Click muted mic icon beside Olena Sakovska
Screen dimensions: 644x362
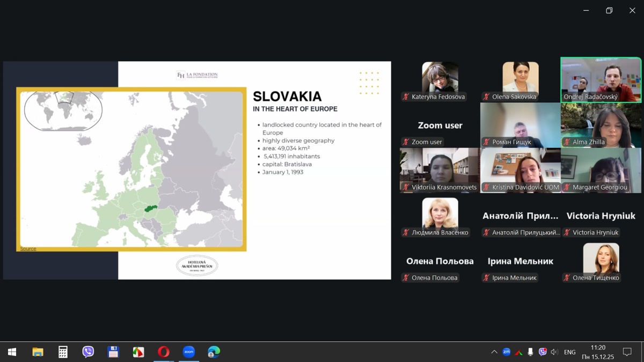(487, 97)
